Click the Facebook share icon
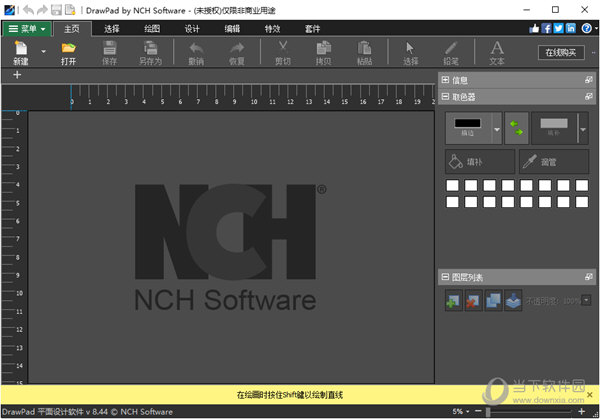This screenshot has height=419, width=600. pos(546,28)
